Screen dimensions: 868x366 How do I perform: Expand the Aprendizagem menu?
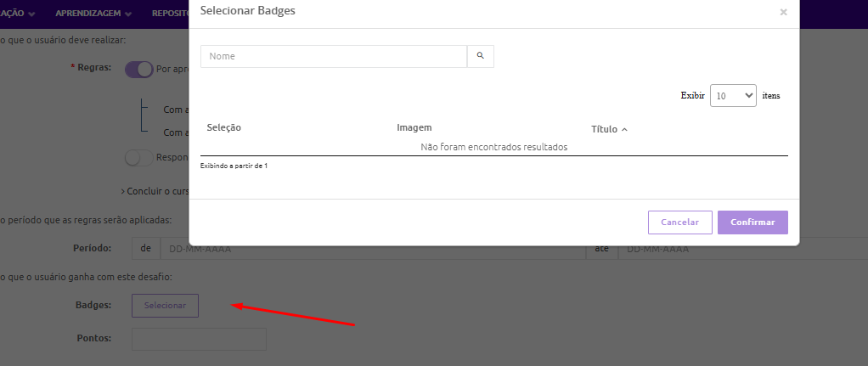(x=93, y=14)
